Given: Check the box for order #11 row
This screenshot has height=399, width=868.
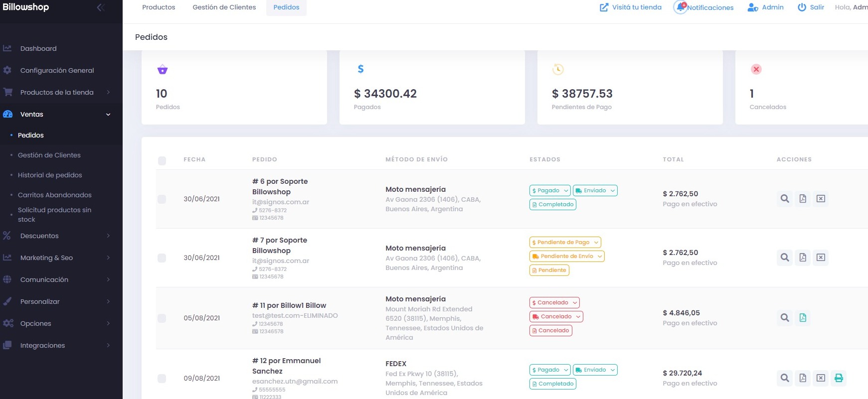Looking at the screenshot, I should (x=162, y=318).
